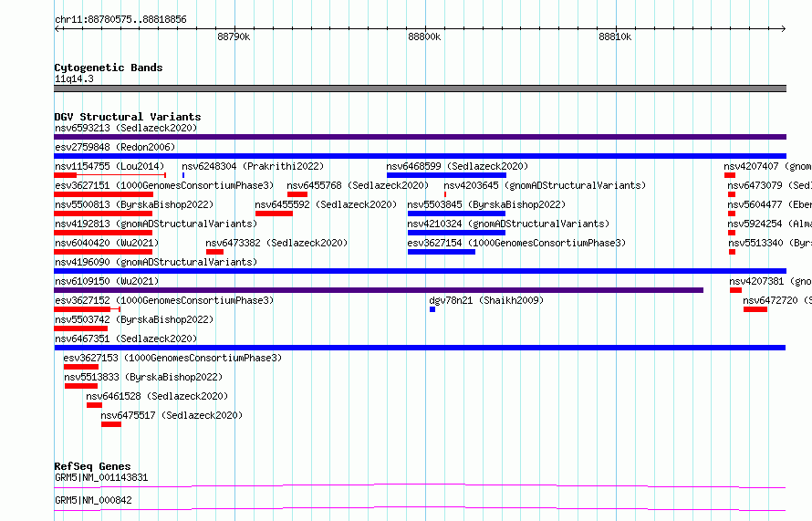The width and height of the screenshot is (812, 521).
Task: Click nsv4192813 gnomADStructuralVariants label
Action: point(156,224)
